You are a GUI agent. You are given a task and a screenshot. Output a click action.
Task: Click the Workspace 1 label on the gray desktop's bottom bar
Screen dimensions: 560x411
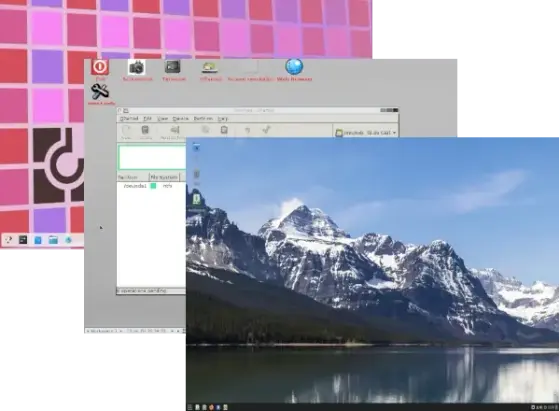pos(103,331)
